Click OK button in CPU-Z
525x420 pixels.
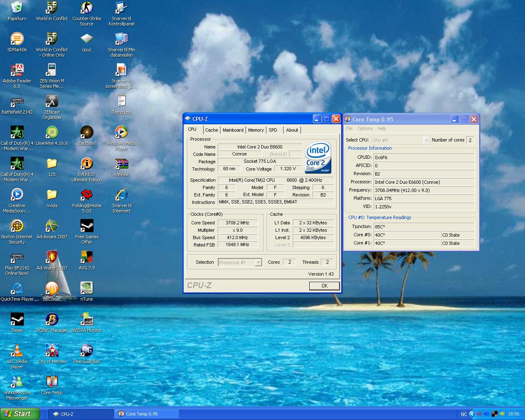click(x=324, y=286)
